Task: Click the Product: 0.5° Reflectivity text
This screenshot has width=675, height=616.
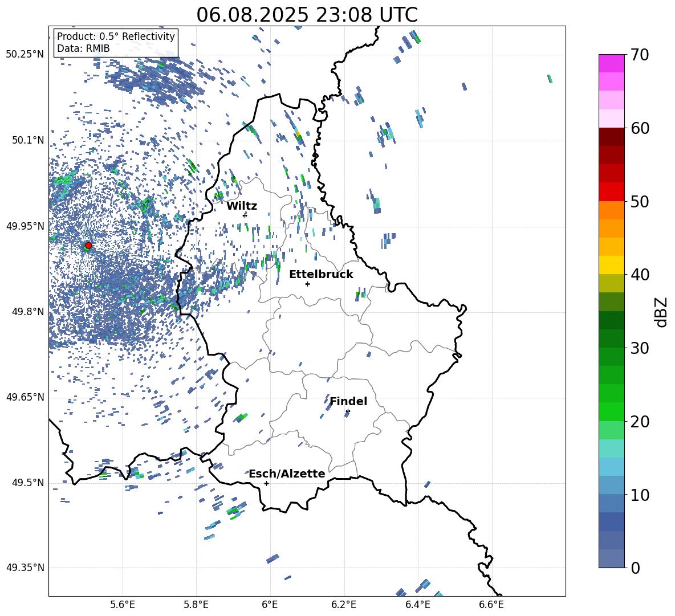Action: (x=116, y=36)
